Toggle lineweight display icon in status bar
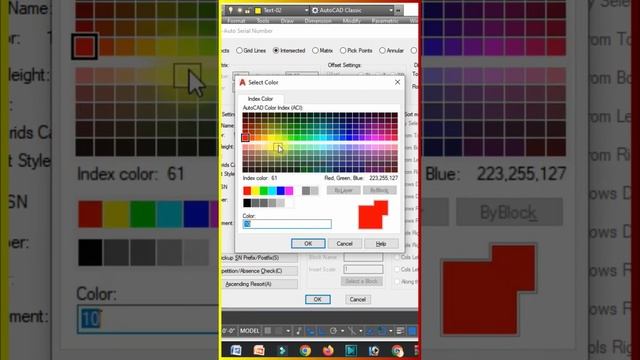This screenshot has width=640, height=360. tap(400, 331)
